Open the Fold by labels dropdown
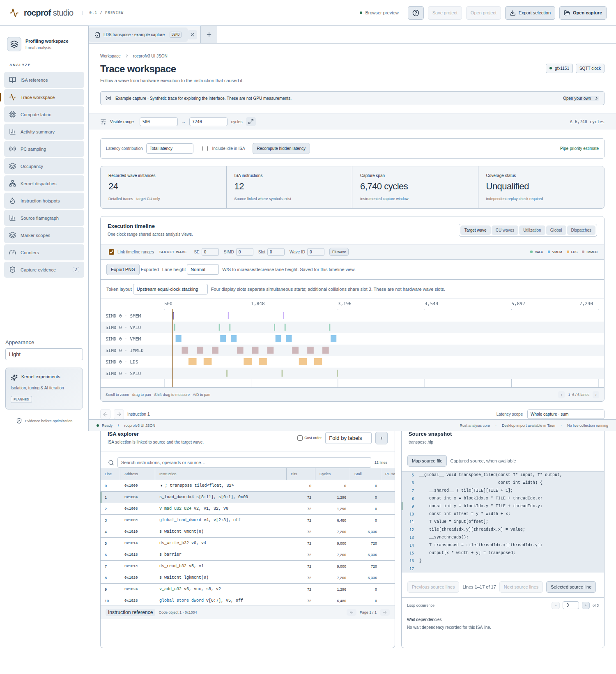 [348, 438]
